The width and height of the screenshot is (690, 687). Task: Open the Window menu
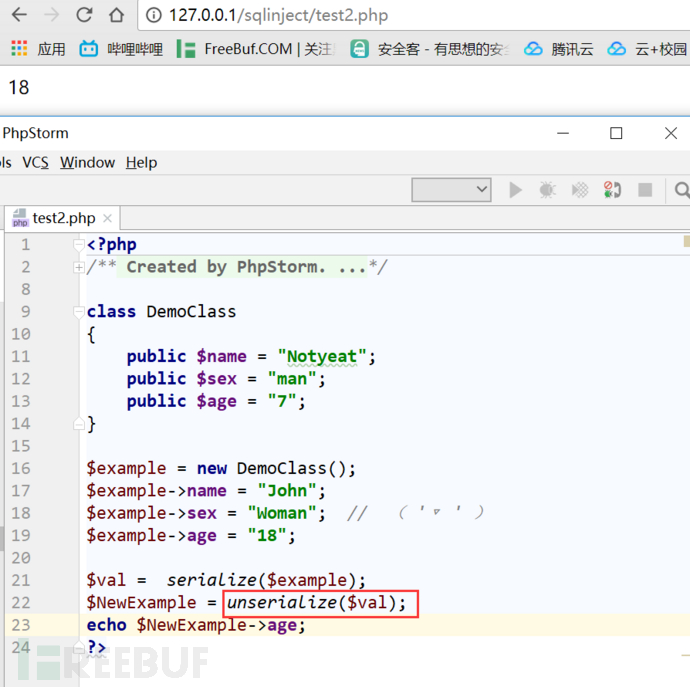point(87,162)
